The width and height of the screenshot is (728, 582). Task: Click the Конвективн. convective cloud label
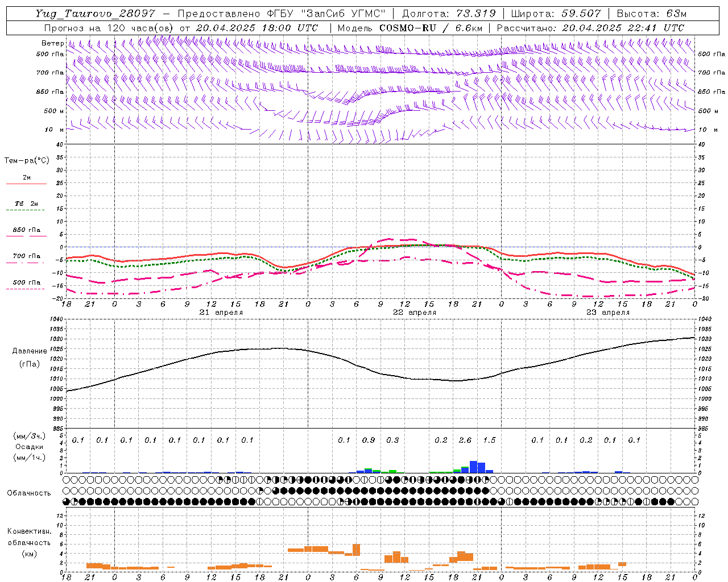tap(30, 531)
